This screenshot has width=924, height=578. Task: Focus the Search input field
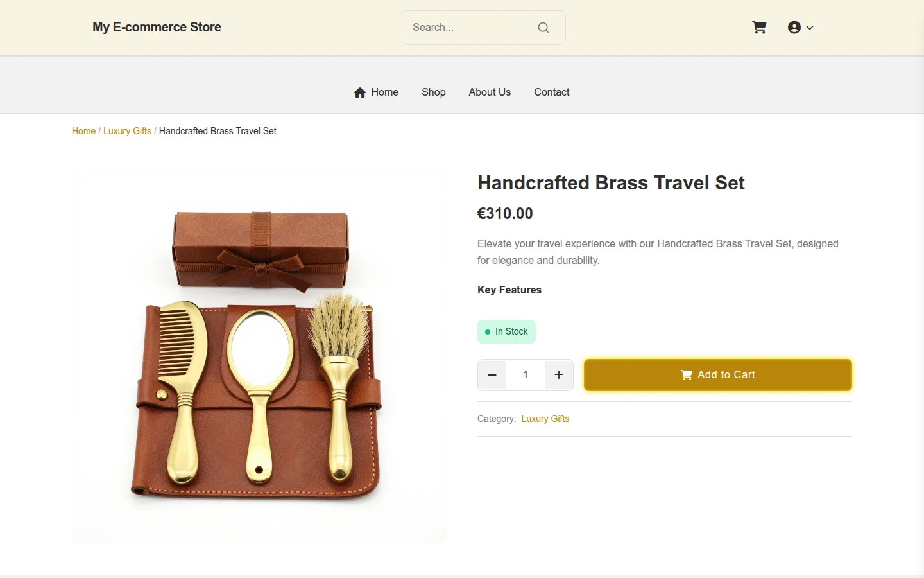[472, 28]
